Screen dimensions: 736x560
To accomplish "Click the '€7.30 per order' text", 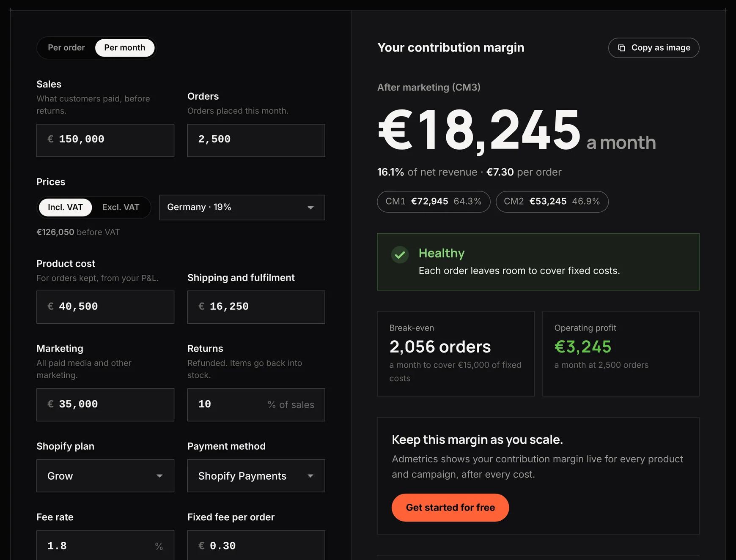I will pyautogui.click(x=524, y=172).
